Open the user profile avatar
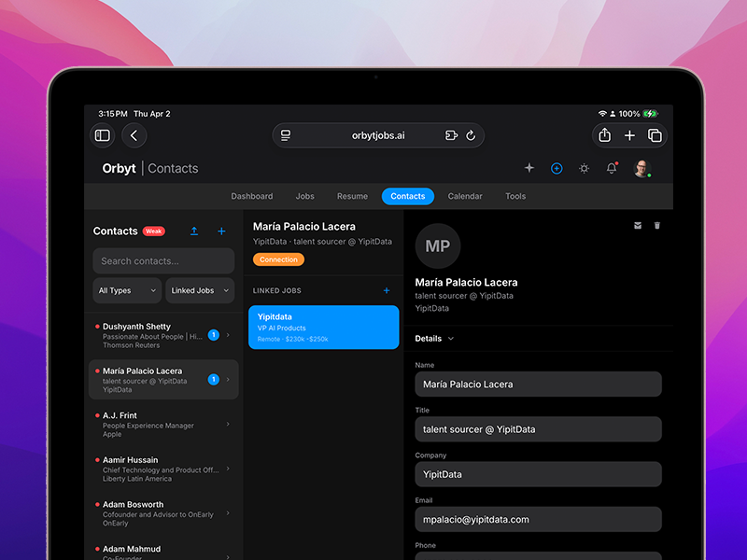This screenshot has width=747, height=560. [641, 168]
